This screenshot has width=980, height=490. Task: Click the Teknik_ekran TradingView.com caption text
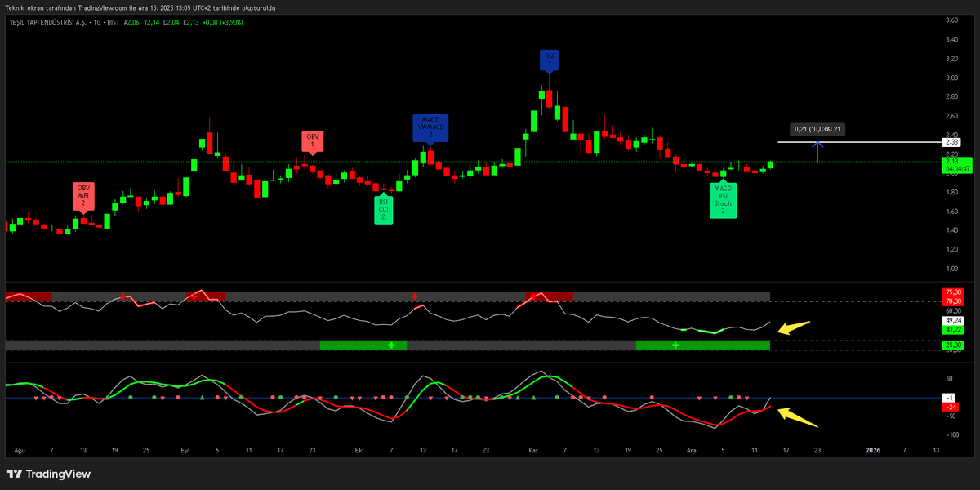140,7
